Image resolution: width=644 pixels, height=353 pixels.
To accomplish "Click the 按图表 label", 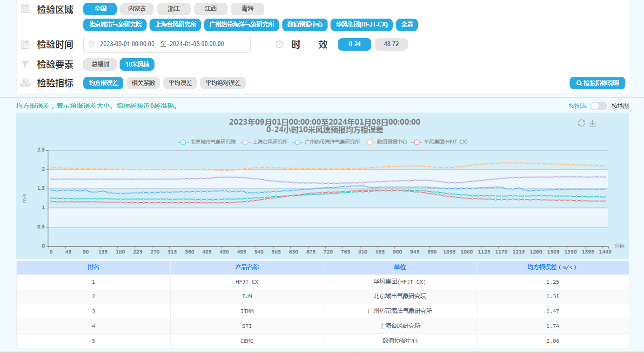I will click(577, 106).
